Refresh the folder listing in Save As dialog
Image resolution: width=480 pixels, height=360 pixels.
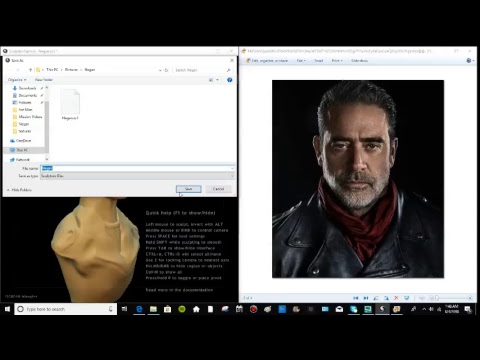(166, 70)
